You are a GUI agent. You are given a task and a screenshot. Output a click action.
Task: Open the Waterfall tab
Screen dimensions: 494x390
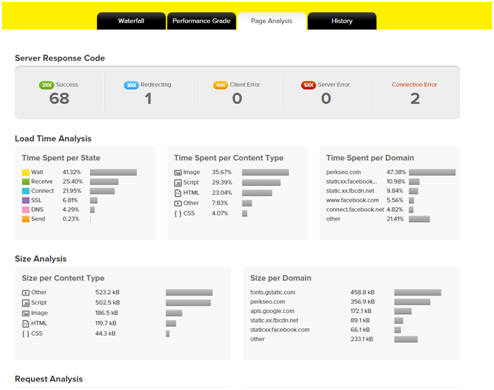click(131, 21)
